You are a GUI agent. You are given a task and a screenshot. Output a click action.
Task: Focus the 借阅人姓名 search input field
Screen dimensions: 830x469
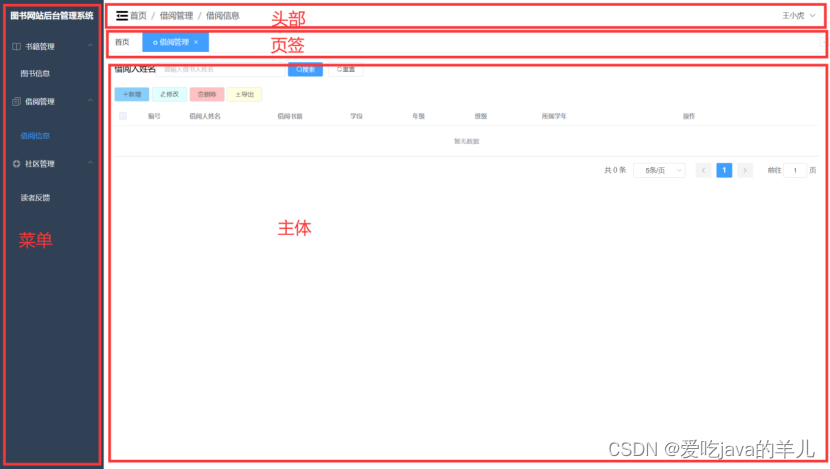pos(221,69)
